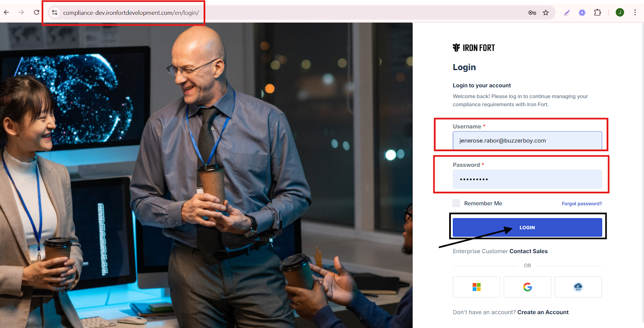Open the saved passwords key icon

(x=532, y=13)
